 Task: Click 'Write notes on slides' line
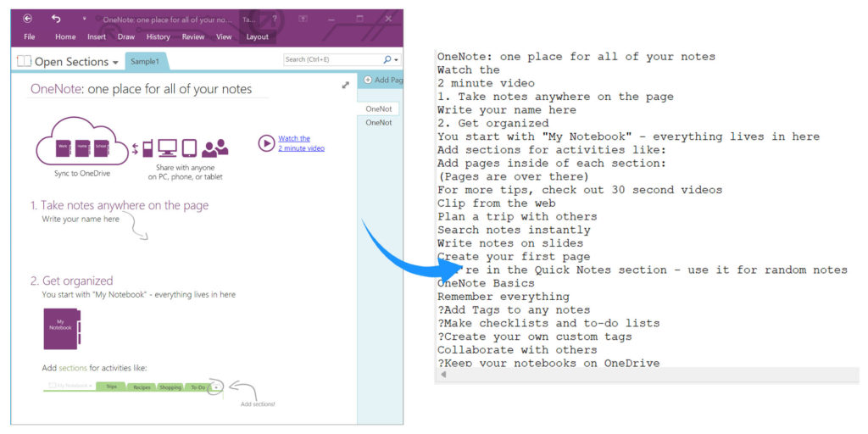click(x=510, y=243)
